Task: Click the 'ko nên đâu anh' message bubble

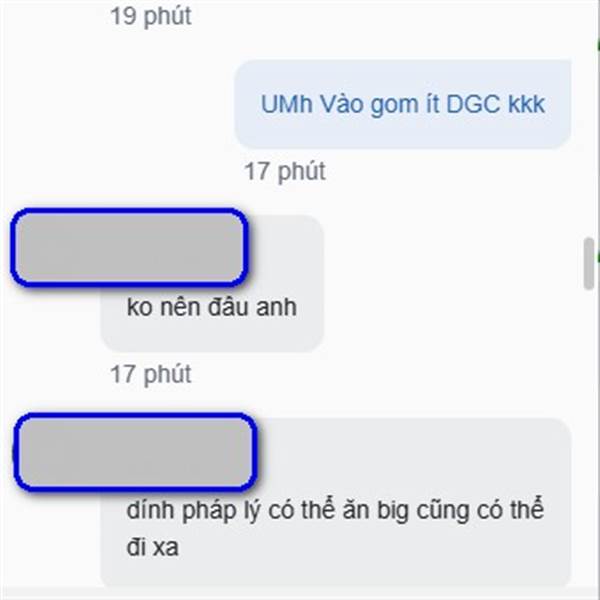Action: coord(212,283)
